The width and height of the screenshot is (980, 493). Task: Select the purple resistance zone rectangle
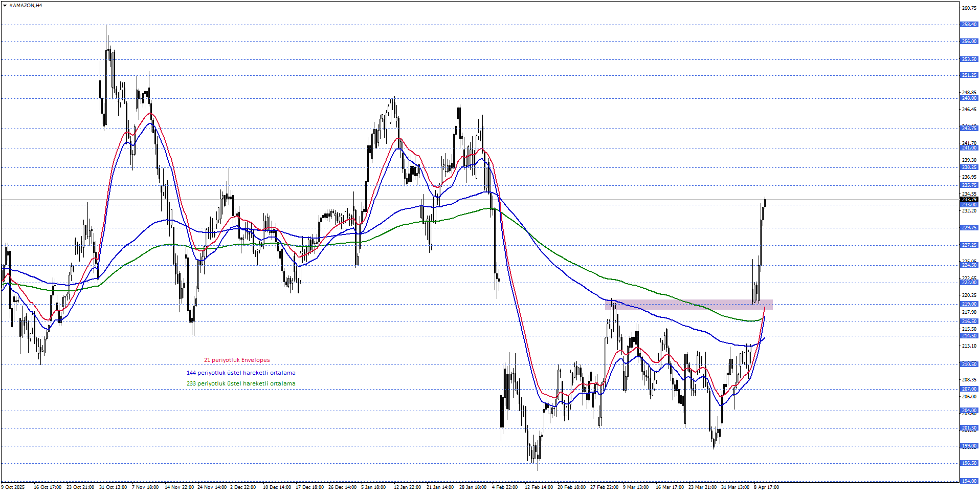pos(688,305)
